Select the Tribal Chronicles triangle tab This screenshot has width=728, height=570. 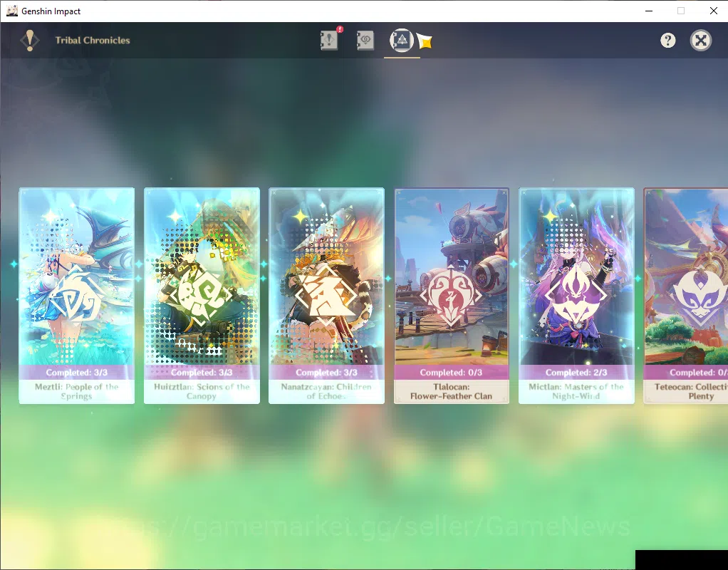pyautogui.click(x=402, y=40)
